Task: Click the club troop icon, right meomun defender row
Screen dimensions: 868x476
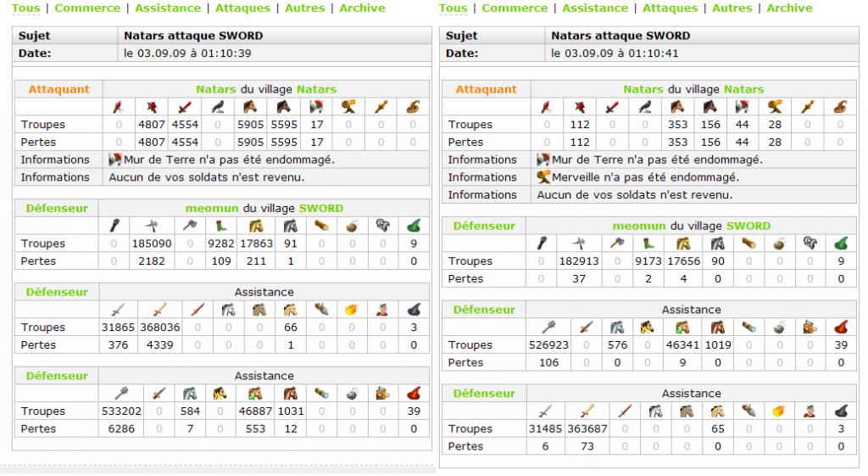Action: pos(542,244)
